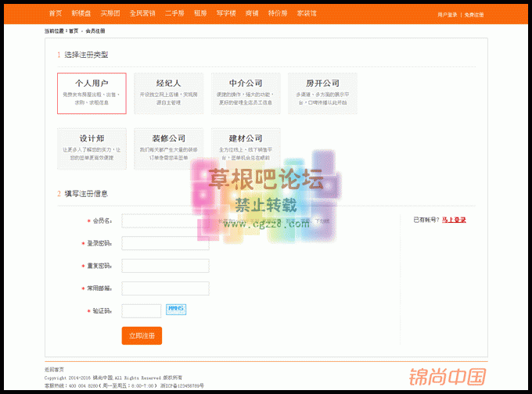Viewport: 532px width, 394px height.
Task: Click the 马上登录 link
Action: point(454,220)
